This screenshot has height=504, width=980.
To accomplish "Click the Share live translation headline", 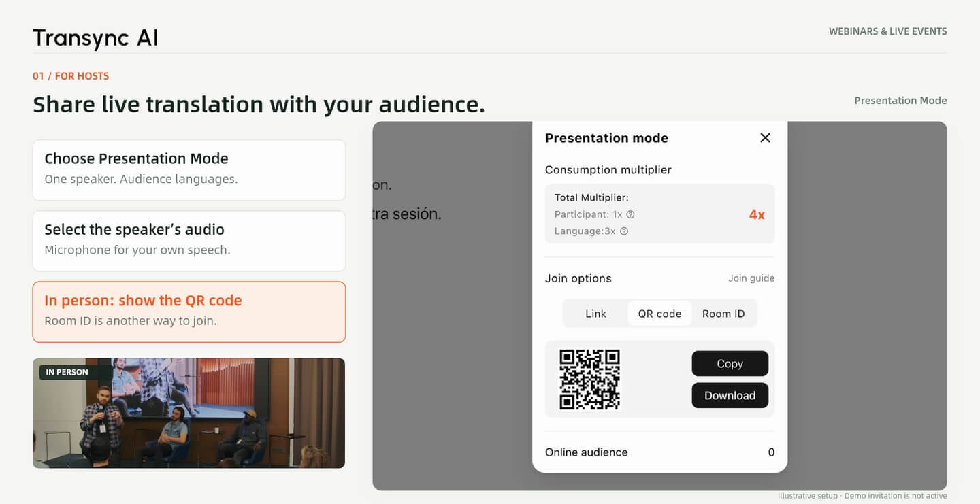I will (259, 104).
